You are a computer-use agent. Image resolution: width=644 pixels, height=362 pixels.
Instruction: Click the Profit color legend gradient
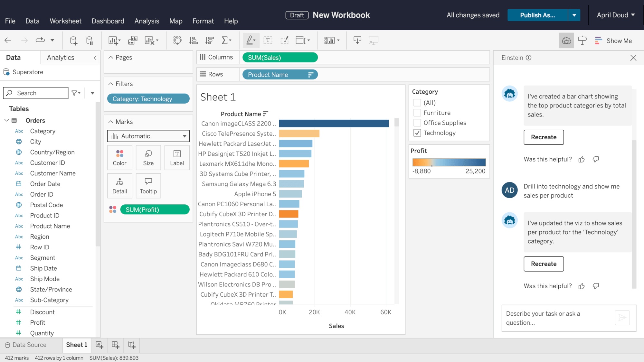(449, 162)
